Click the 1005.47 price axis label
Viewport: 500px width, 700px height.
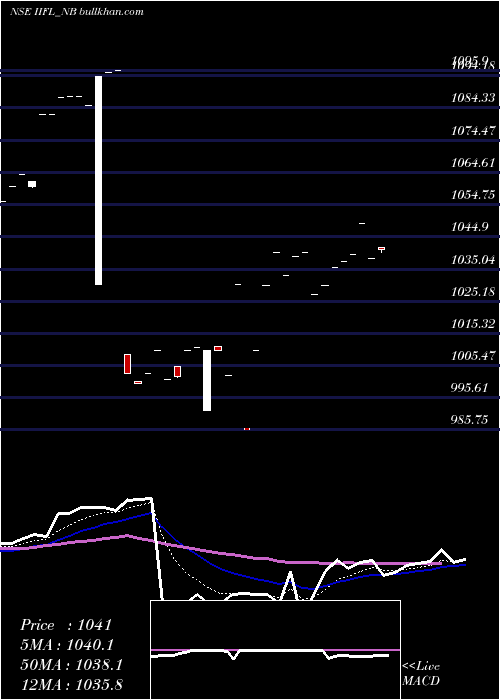coord(473,356)
